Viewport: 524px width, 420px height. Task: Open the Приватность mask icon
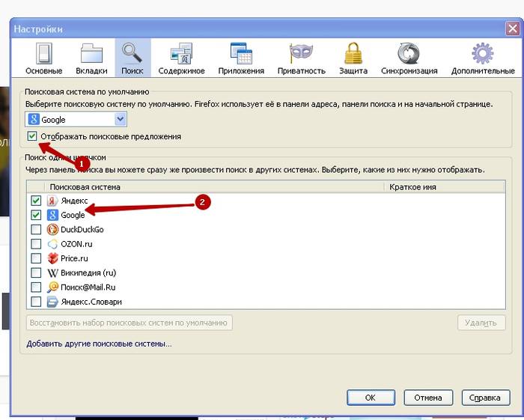click(299, 56)
